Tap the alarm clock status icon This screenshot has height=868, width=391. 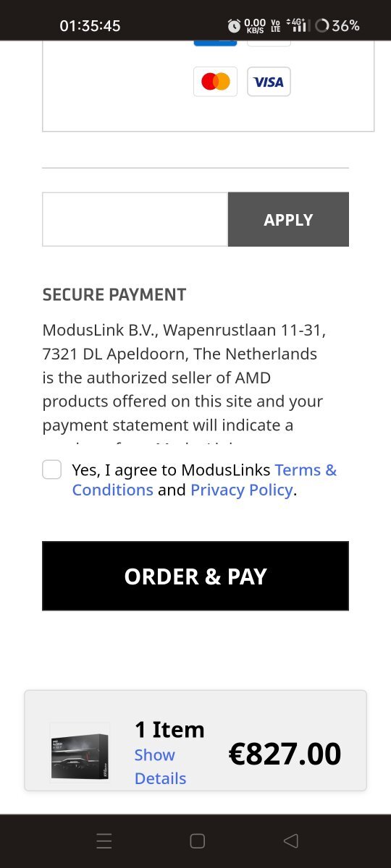point(234,26)
